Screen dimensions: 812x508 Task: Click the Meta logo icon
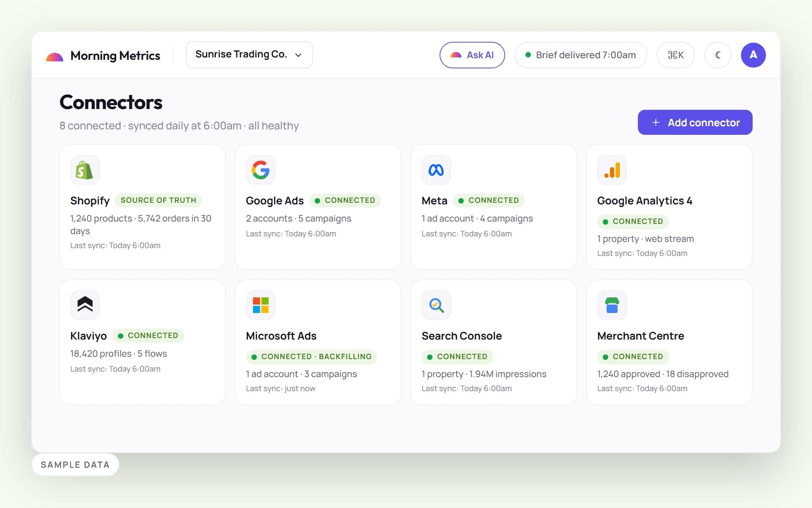click(436, 170)
